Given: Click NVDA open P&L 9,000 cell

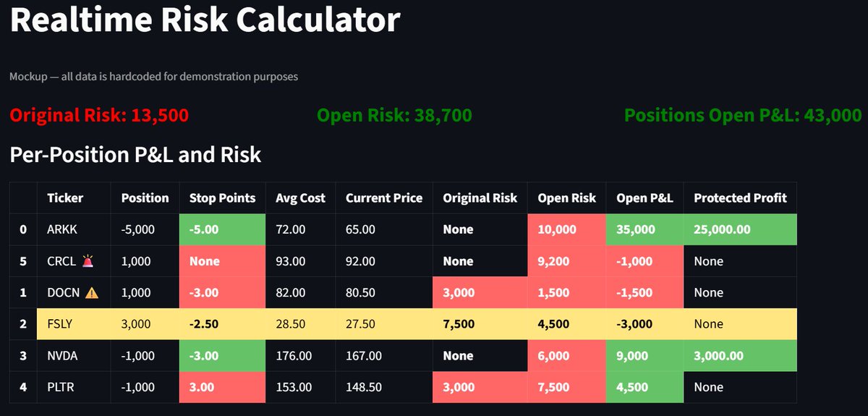Looking at the screenshot, I should click(645, 355).
